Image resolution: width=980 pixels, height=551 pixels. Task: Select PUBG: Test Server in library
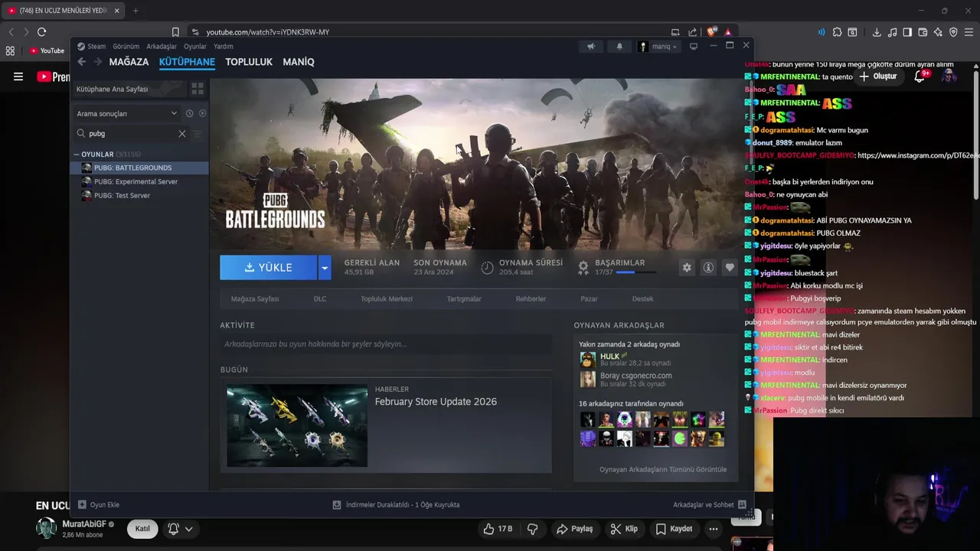coord(122,195)
